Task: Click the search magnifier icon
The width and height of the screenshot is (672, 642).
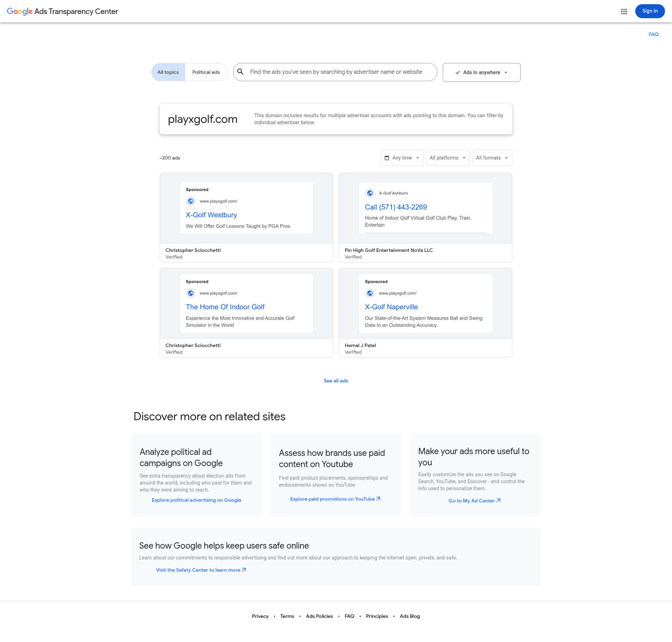Action: 240,72
